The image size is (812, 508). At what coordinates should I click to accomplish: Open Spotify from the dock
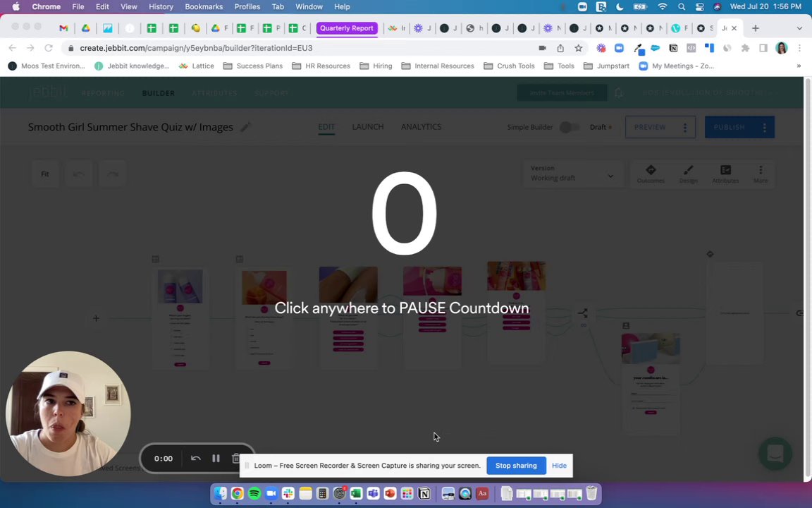tap(254, 493)
